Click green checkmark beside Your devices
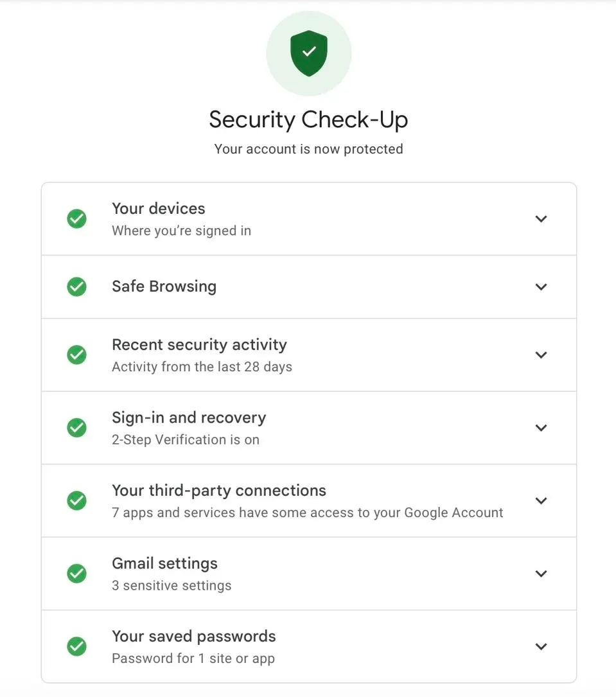This screenshot has width=616, height=697. coord(77,218)
